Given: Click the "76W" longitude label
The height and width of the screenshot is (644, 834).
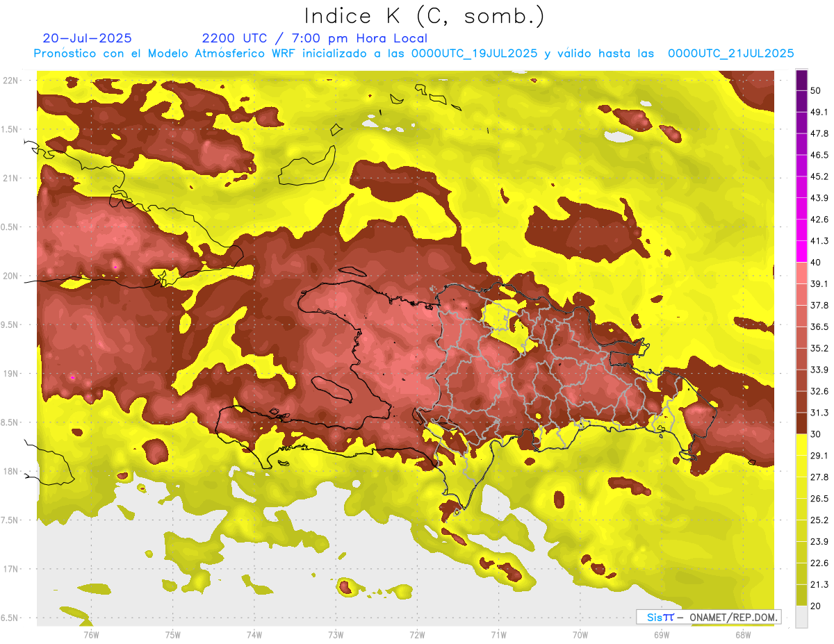Looking at the screenshot, I should pyautogui.click(x=91, y=634).
